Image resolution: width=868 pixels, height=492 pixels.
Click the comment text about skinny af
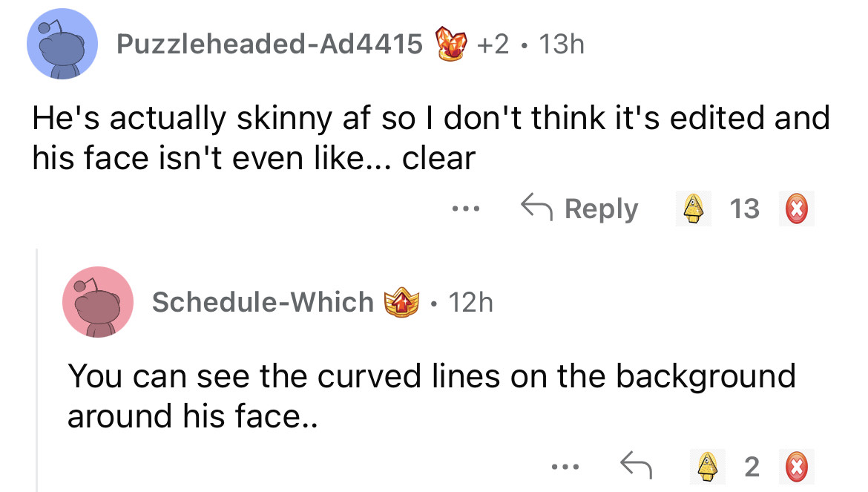[x=430, y=138]
